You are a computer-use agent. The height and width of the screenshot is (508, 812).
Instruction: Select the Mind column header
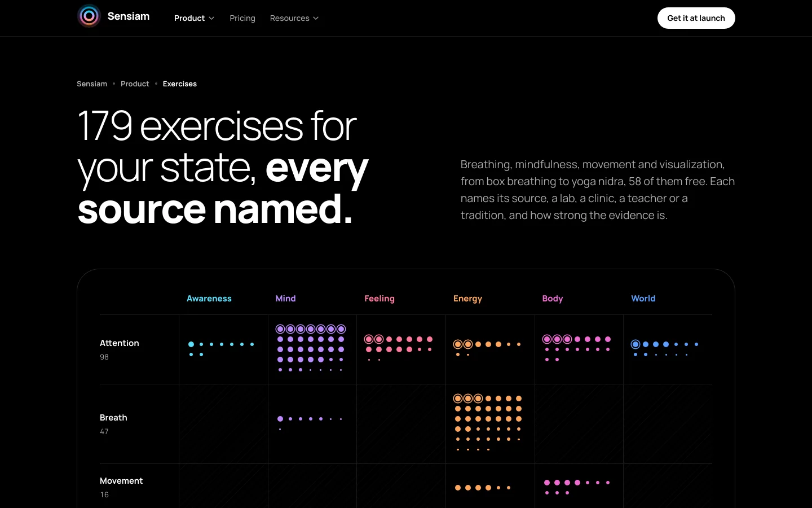[286, 299]
